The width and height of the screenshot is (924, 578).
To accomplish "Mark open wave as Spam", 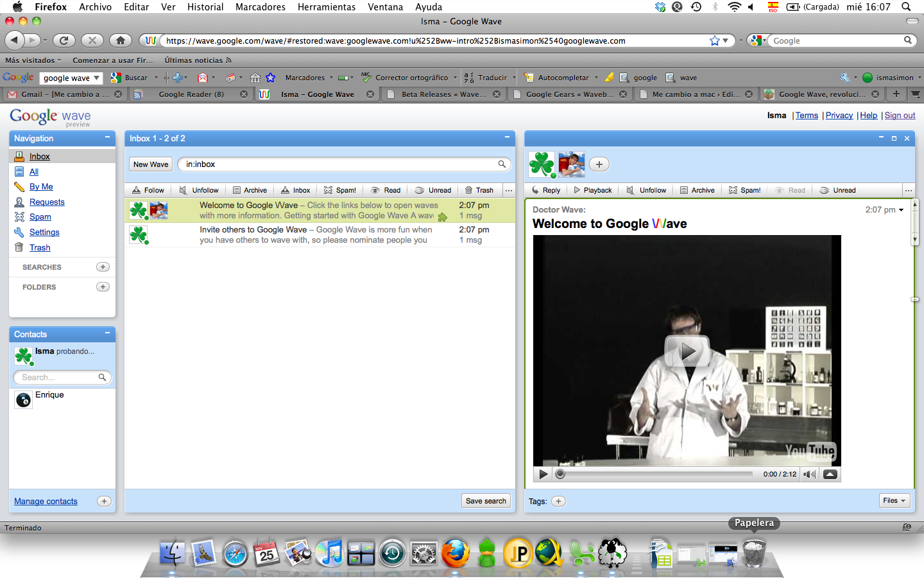I will point(745,190).
